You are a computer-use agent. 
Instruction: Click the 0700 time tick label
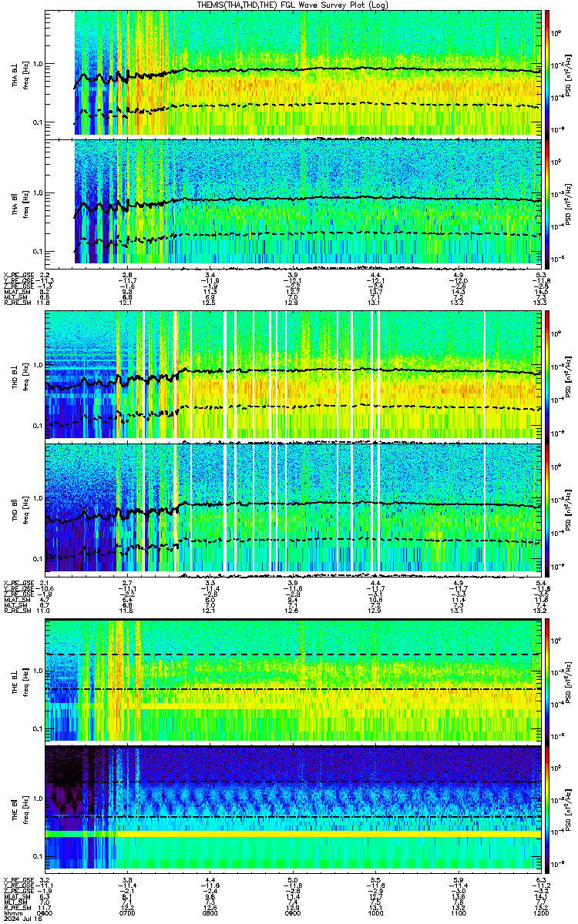(128, 912)
